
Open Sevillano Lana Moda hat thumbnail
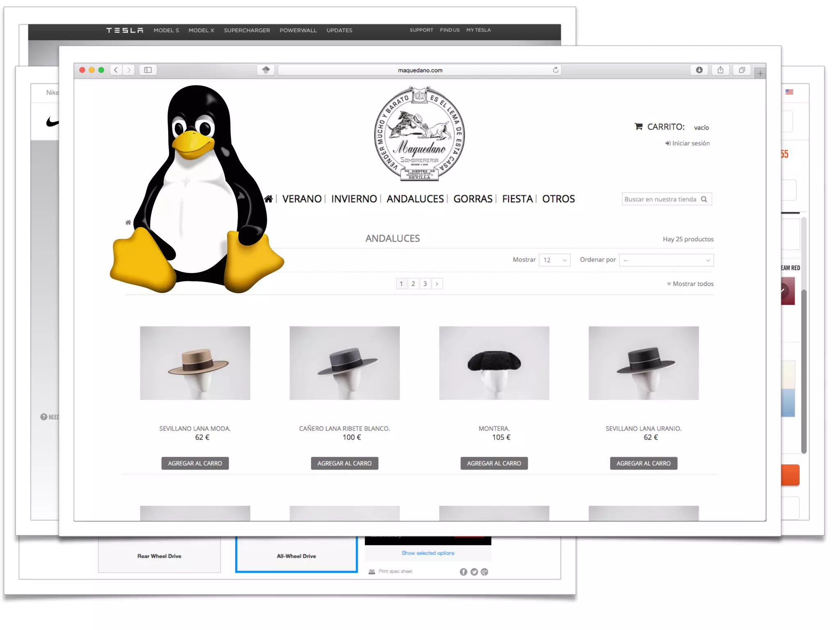coord(195,363)
